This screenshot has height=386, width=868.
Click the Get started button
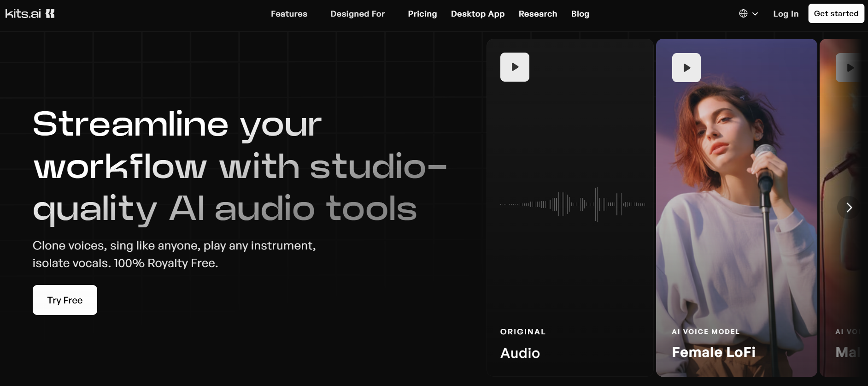(x=836, y=13)
